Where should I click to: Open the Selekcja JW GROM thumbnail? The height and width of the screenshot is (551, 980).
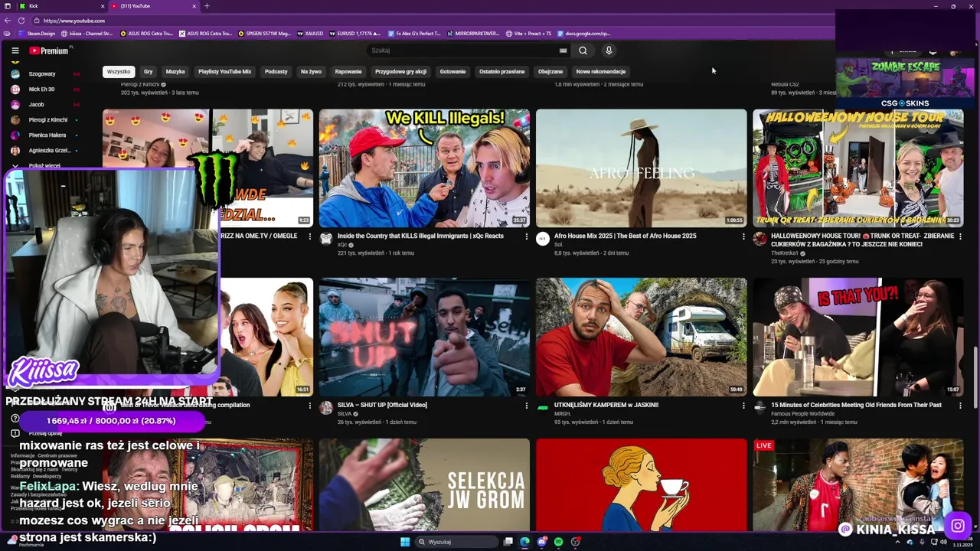coord(424,484)
